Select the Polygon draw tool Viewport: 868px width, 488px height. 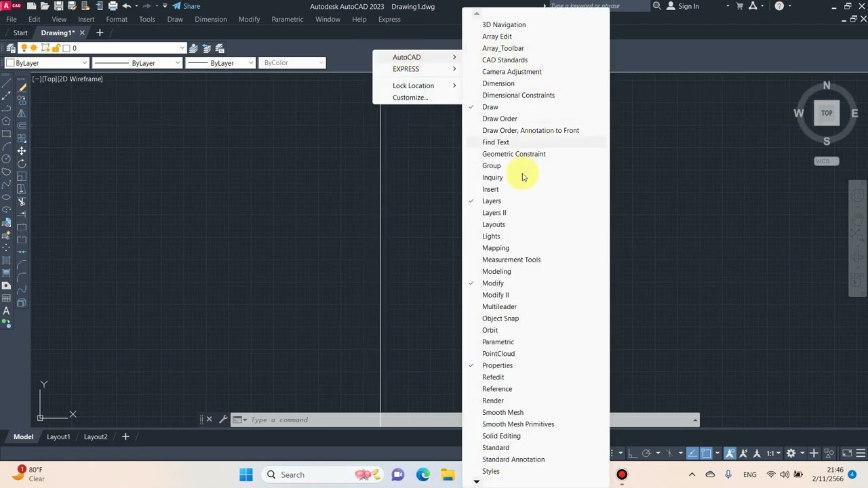[6, 121]
